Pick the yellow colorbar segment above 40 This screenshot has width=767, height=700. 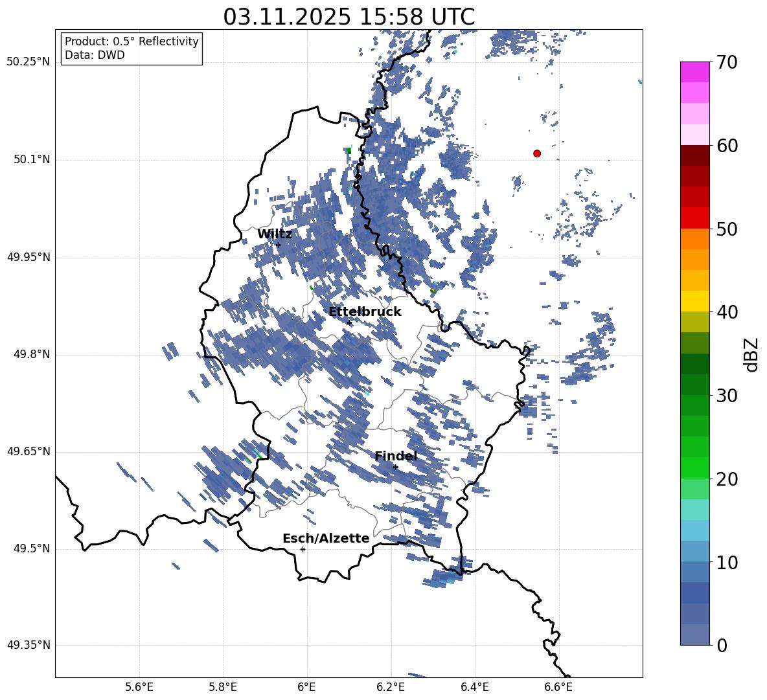click(695, 301)
